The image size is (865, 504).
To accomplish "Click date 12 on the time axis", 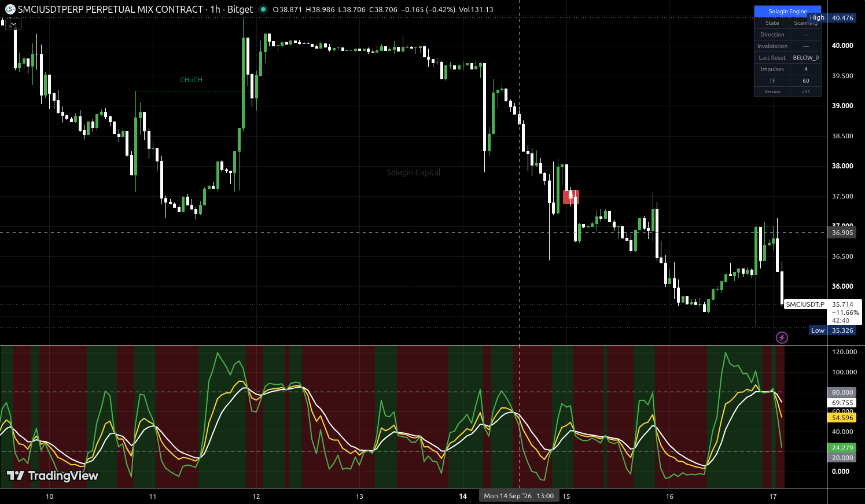I will click(x=256, y=496).
